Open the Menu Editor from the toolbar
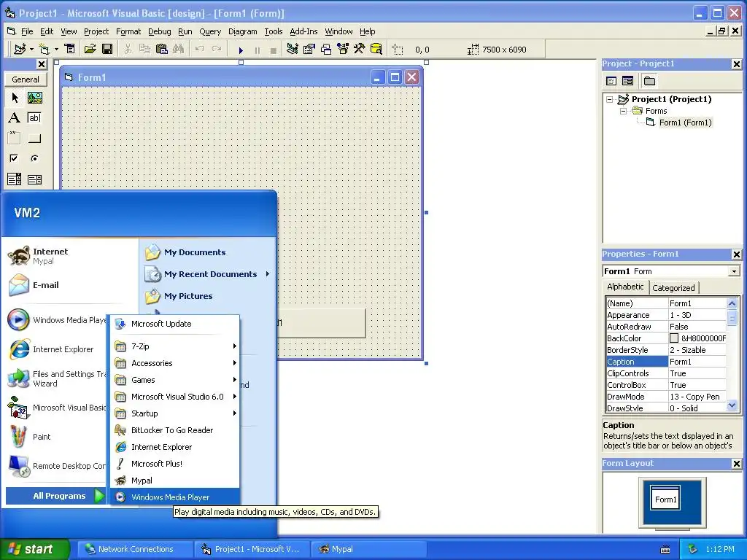747x560 pixels. coord(69,49)
